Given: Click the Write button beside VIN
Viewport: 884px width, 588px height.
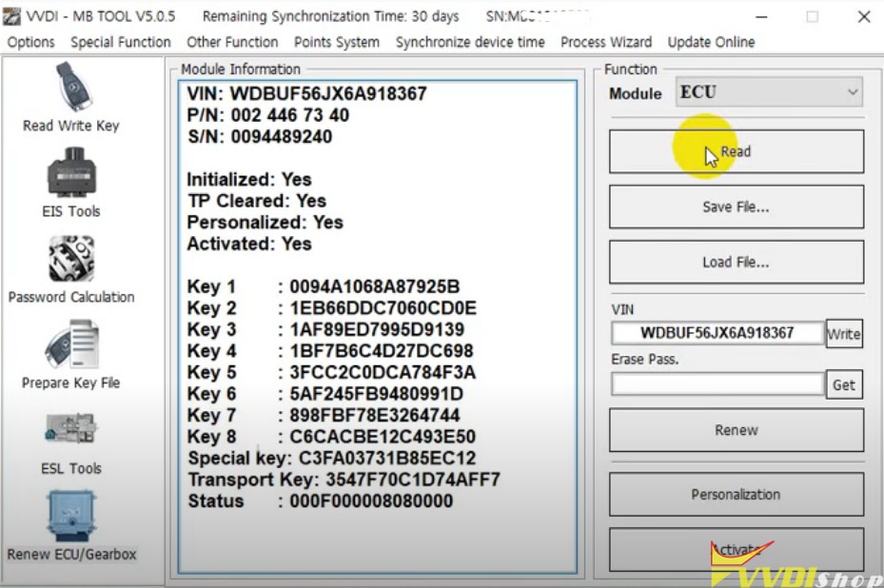Looking at the screenshot, I should tap(844, 334).
